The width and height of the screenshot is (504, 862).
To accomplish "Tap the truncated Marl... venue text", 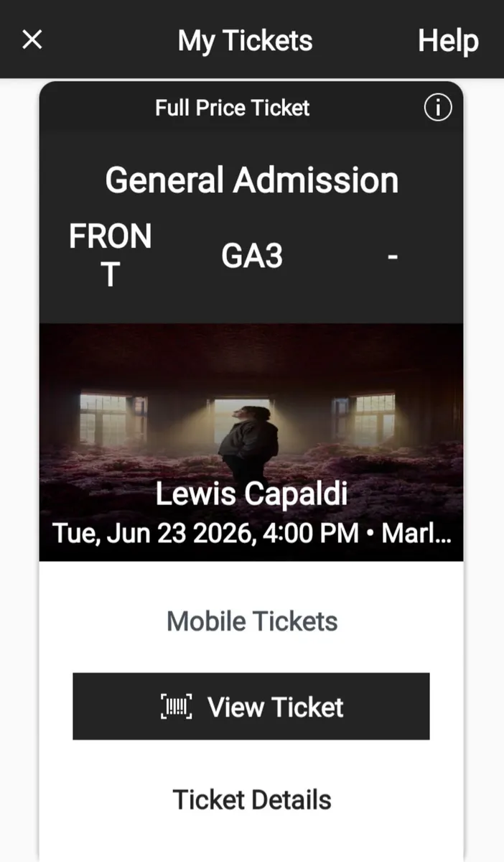I will pos(416,532).
